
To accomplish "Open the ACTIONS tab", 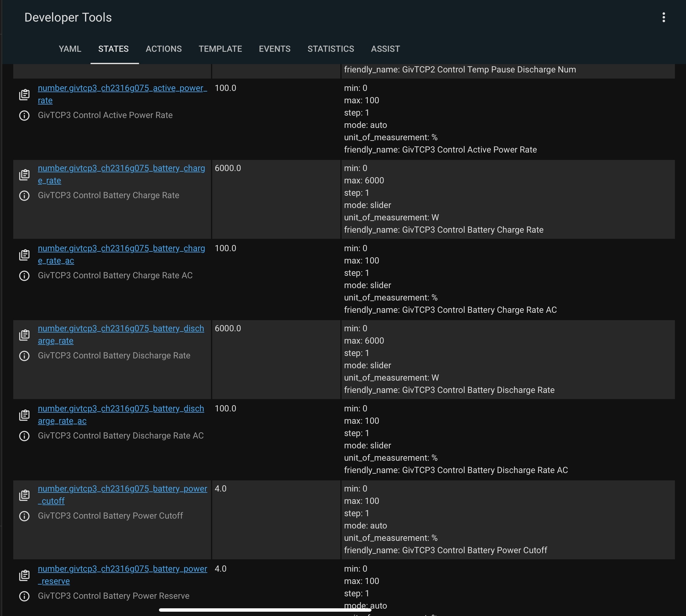I will click(164, 49).
